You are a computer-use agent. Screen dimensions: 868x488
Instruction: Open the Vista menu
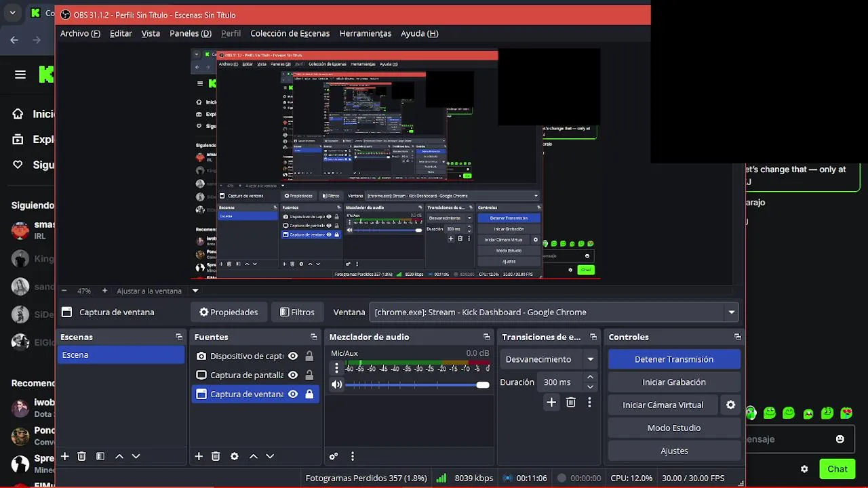(x=151, y=33)
